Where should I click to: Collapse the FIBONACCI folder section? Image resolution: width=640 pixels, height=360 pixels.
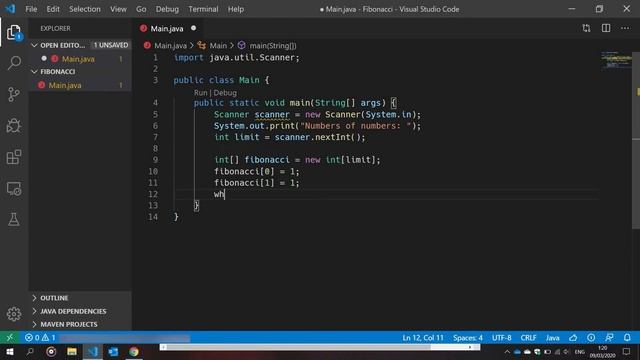[x=34, y=72]
